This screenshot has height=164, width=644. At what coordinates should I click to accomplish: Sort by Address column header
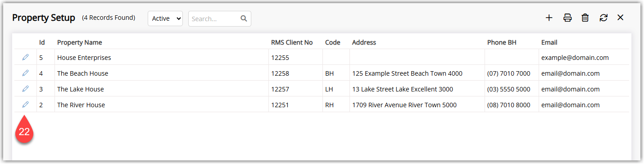(x=364, y=42)
